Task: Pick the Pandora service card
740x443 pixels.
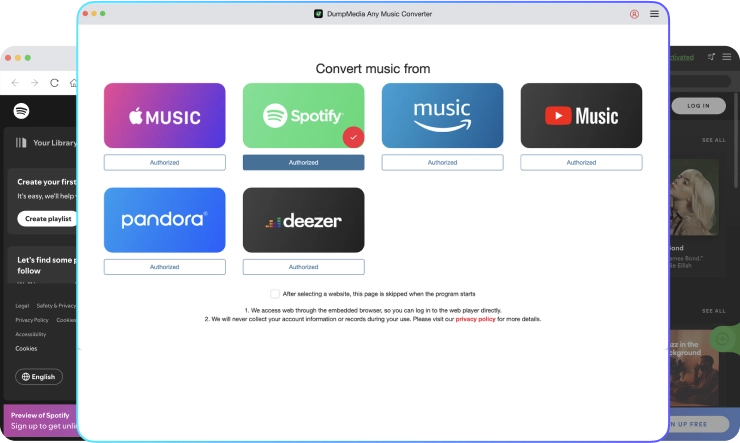Action: (x=165, y=220)
